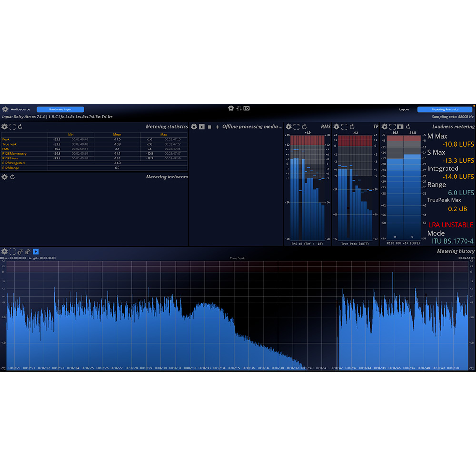
Task: Toggle auto-scroll play in Metering history
Action: 36,251
